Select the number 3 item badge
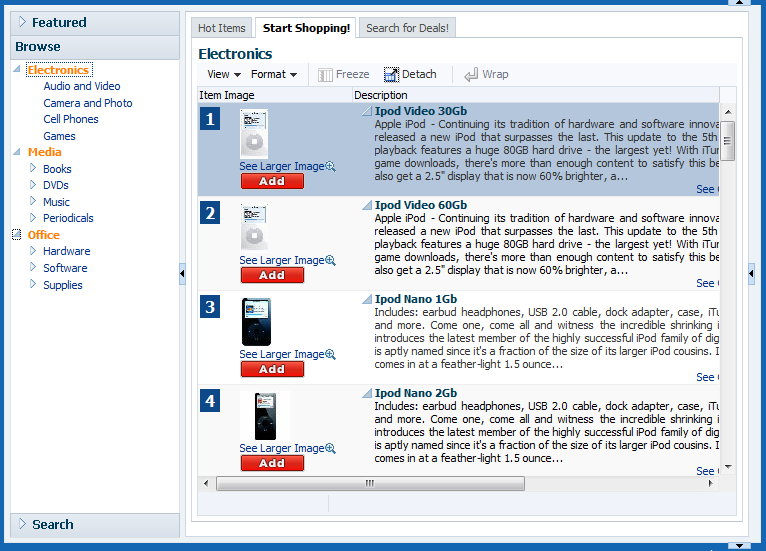The width and height of the screenshot is (766, 551). 210,307
